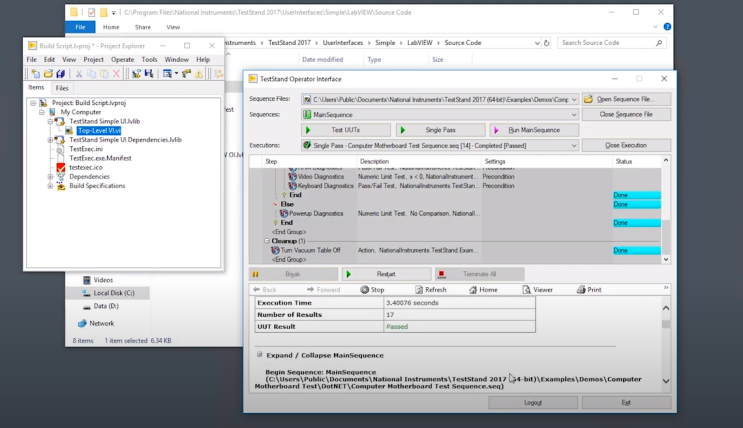Image resolution: width=743 pixels, height=428 pixels.
Task: Click the Close Execution button
Action: (x=626, y=145)
